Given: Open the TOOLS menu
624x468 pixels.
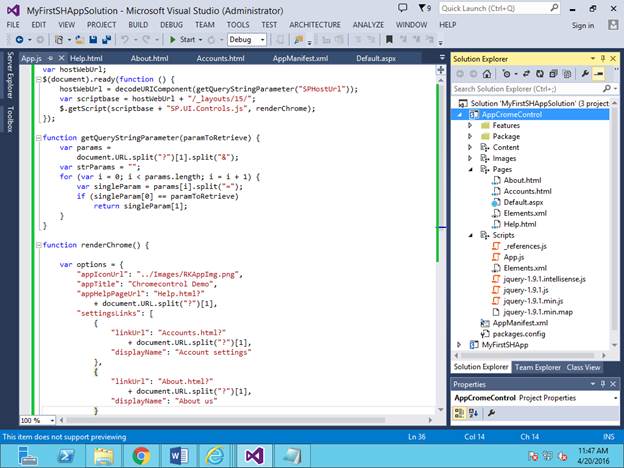Looking at the screenshot, I should pyautogui.click(x=238, y=25).
